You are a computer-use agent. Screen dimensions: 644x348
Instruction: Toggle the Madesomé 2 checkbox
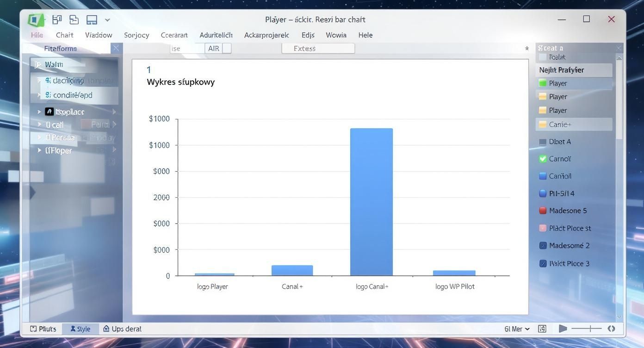[x=543, y=246]
